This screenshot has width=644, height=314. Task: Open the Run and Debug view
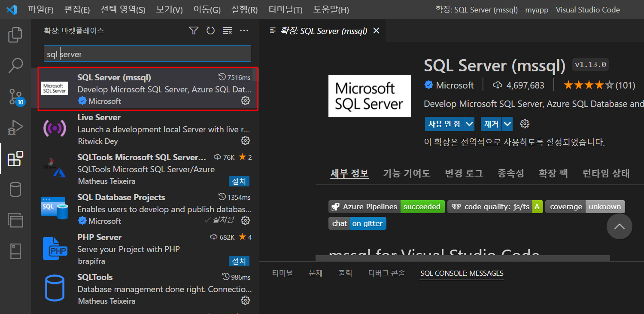pos(15,128)
